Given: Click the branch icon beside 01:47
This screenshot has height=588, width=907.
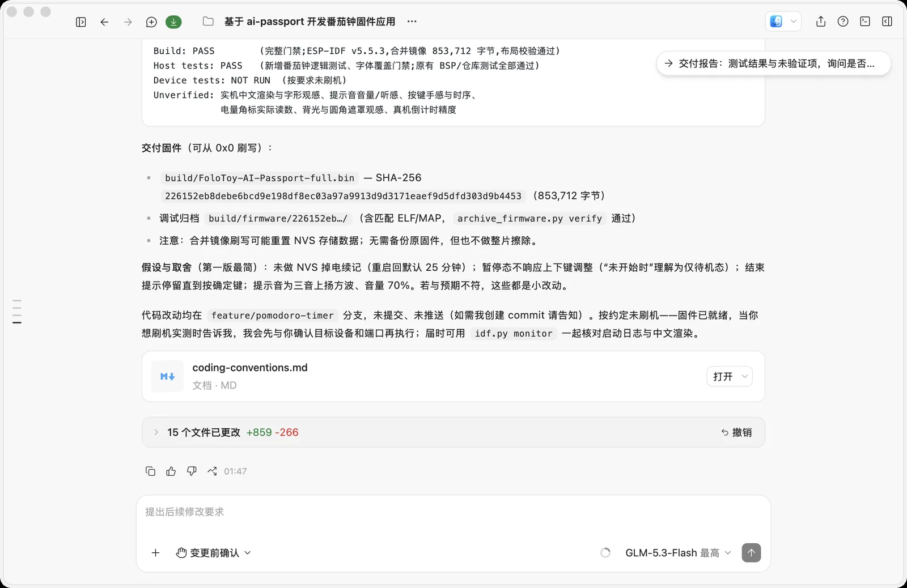Looking at the screenshot, I should coord(213,471).
